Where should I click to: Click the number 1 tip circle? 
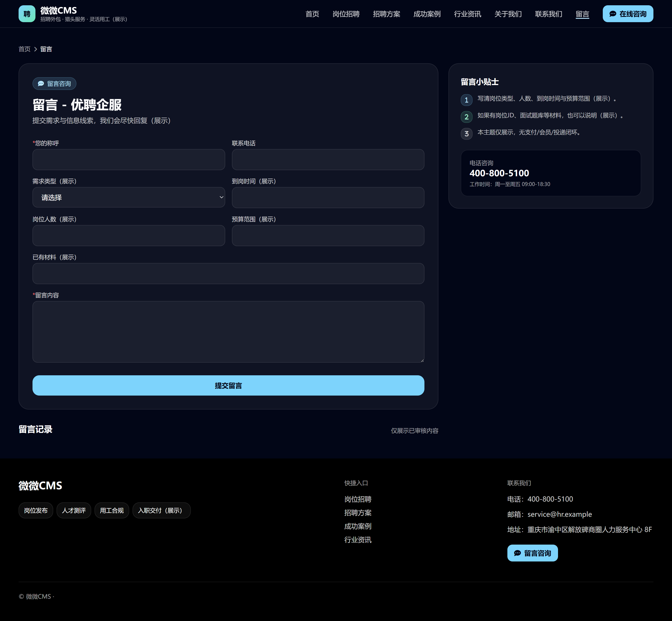click(x=466, y=100)
